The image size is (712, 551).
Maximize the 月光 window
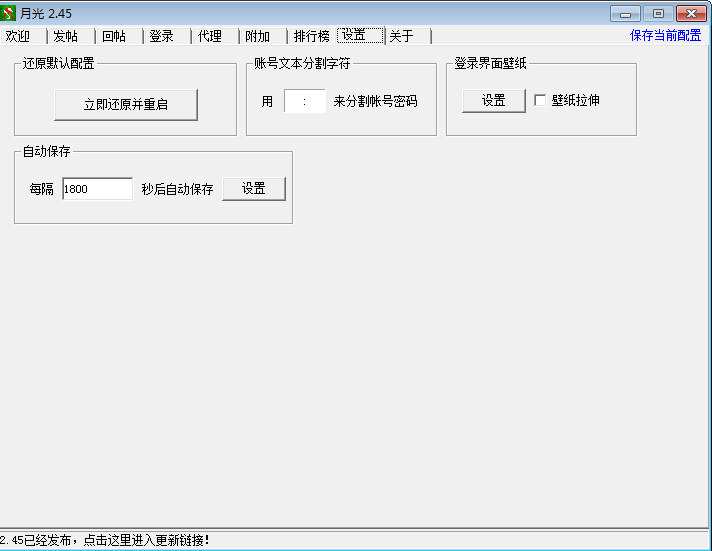pos(657,13)
